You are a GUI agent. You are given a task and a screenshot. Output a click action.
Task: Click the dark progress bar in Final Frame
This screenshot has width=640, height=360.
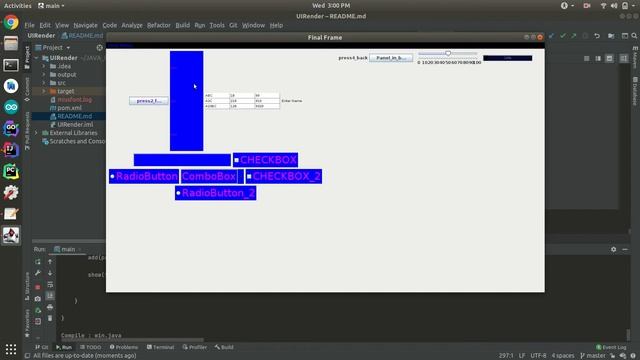tap(507, 58)
